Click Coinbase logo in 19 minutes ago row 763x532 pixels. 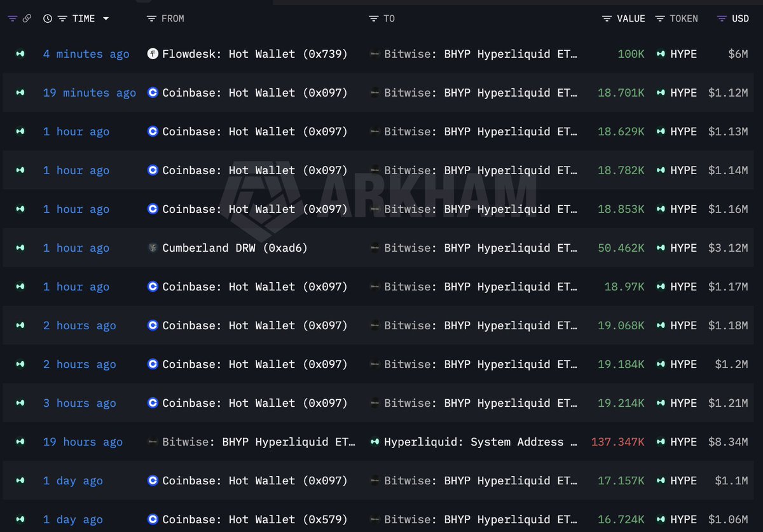153,93
